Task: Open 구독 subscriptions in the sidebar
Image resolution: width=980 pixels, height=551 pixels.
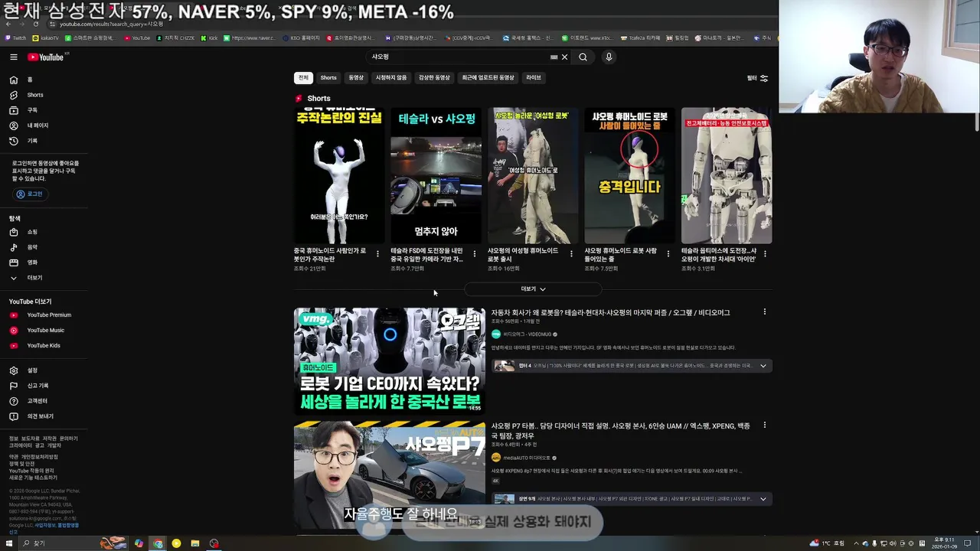Action: coord(42,110)
